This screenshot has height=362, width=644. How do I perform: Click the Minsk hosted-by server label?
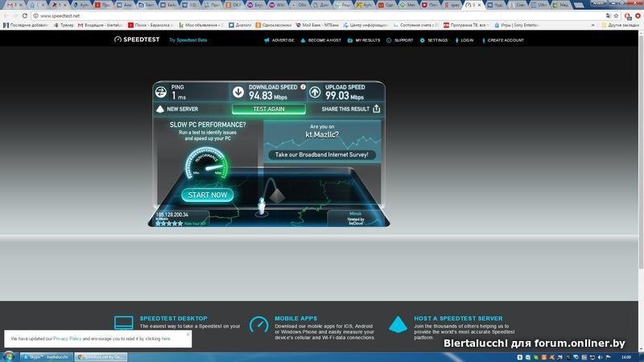(x=356, y=218)
